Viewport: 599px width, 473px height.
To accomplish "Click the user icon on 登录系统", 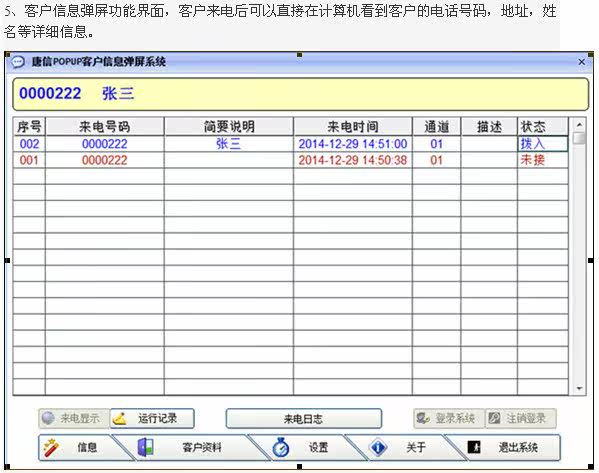I will click(423, 418).
